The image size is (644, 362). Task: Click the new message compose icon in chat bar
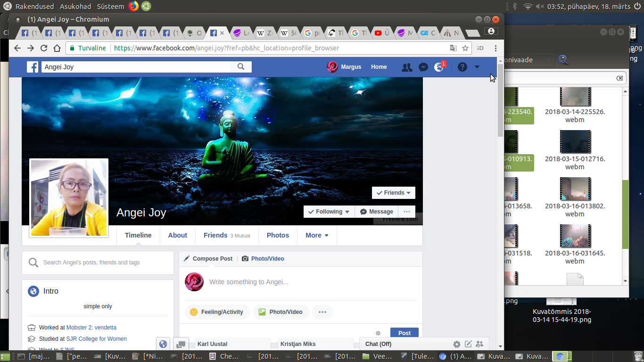pyautogui.click(x=468, y=344)
